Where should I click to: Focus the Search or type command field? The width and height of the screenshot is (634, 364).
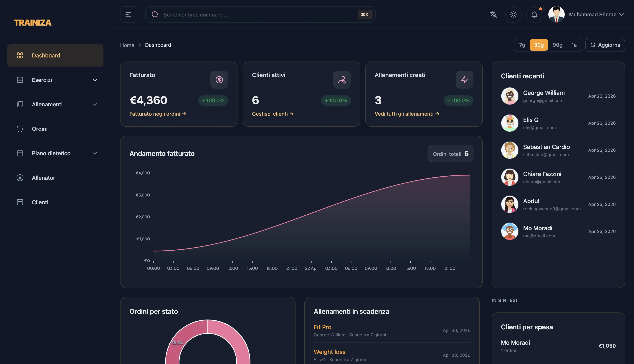tap(260, 14)
